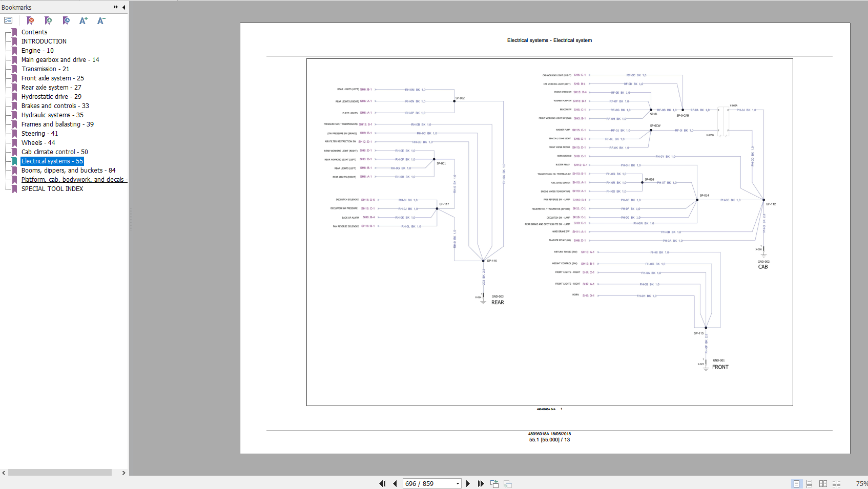Switch to single page view mode
The image size is (868, 489).
click(796, 483)
